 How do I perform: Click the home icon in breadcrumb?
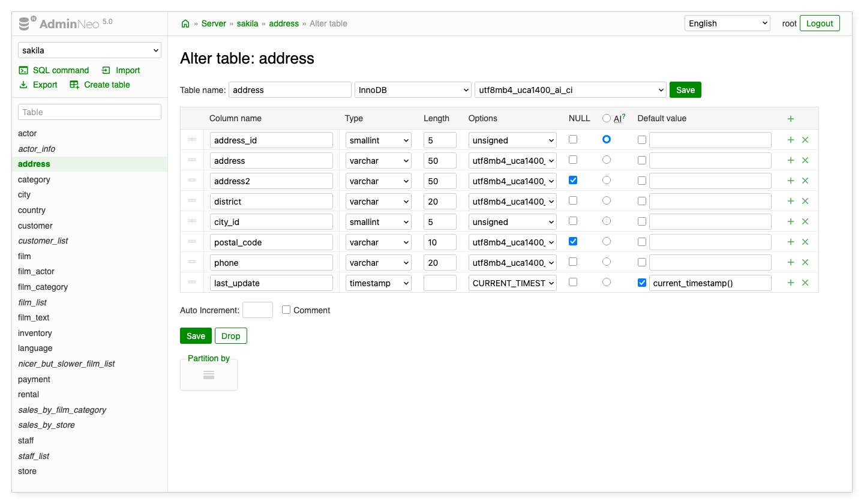tap(185, 23)
